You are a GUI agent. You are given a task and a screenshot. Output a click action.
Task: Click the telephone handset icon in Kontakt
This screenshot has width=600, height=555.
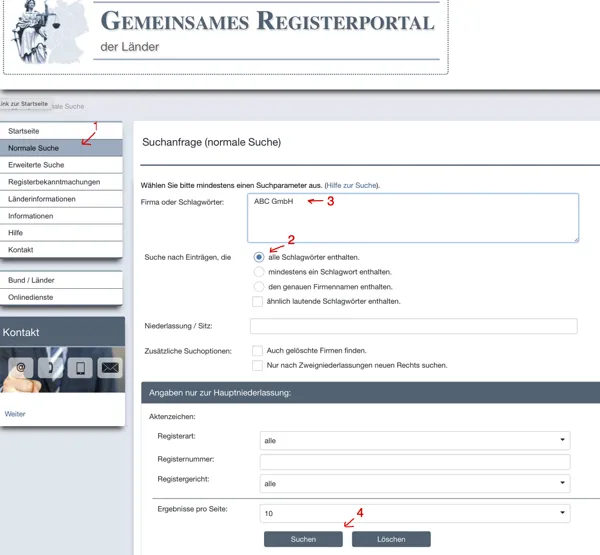pos(51,368)
